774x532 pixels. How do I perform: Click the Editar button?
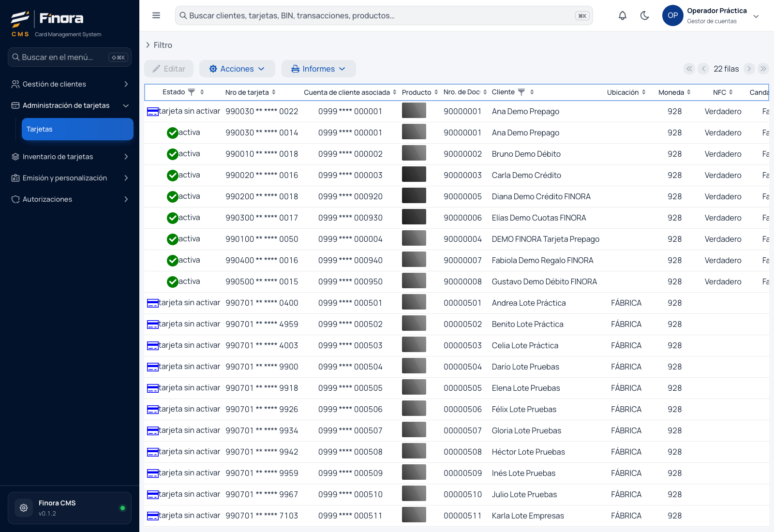click(169, 69)
